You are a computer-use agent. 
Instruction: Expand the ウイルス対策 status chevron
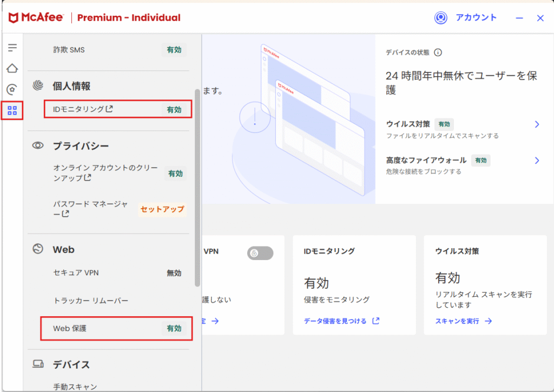tap(537, 124)
